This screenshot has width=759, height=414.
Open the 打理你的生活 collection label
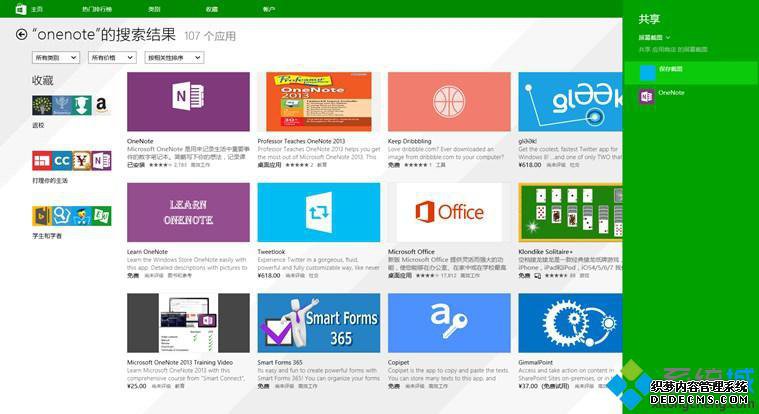pyautogui.click(x=50, y=181)
